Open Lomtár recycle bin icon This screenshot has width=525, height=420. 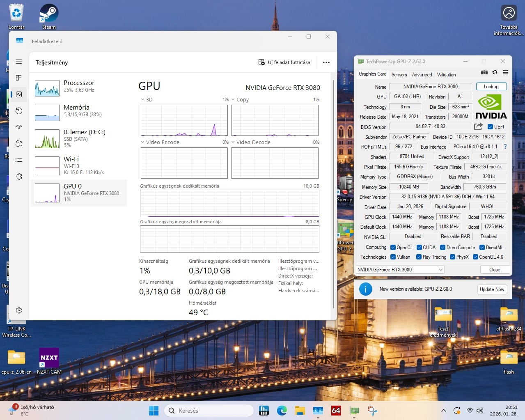click(16, 16)
